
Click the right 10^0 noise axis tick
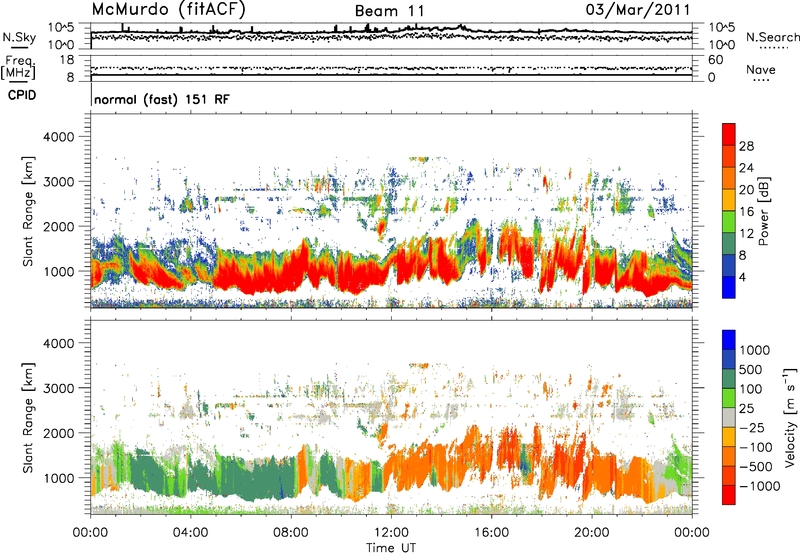point(722,45)
